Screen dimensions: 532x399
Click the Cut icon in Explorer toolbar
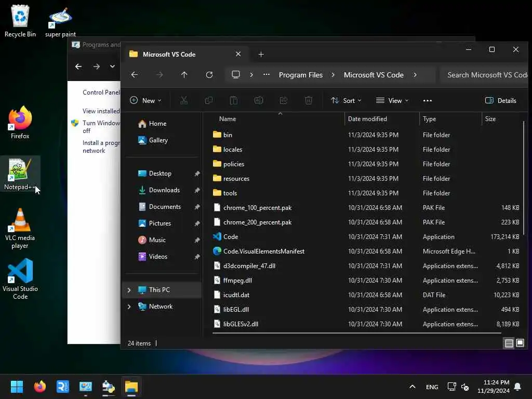183,100
